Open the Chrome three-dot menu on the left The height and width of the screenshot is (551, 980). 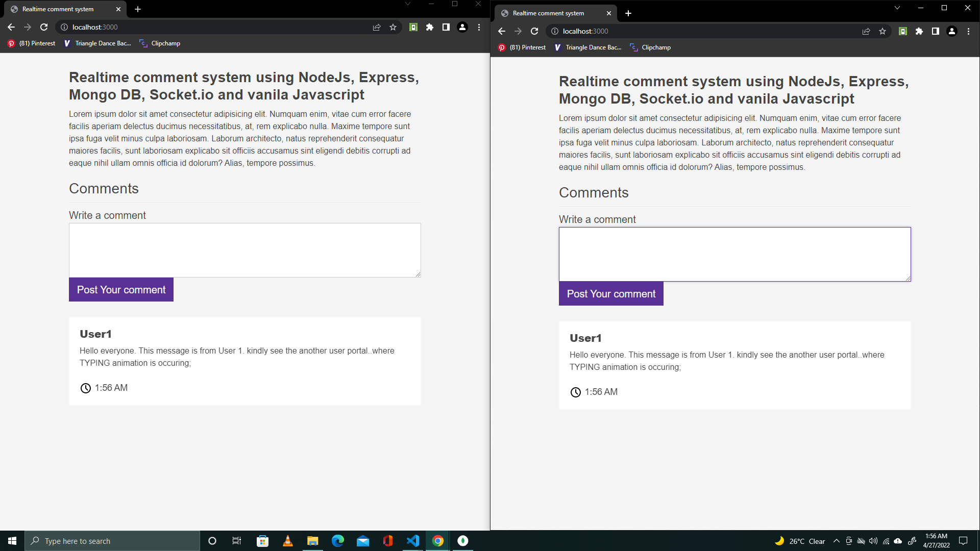[479, 27]
